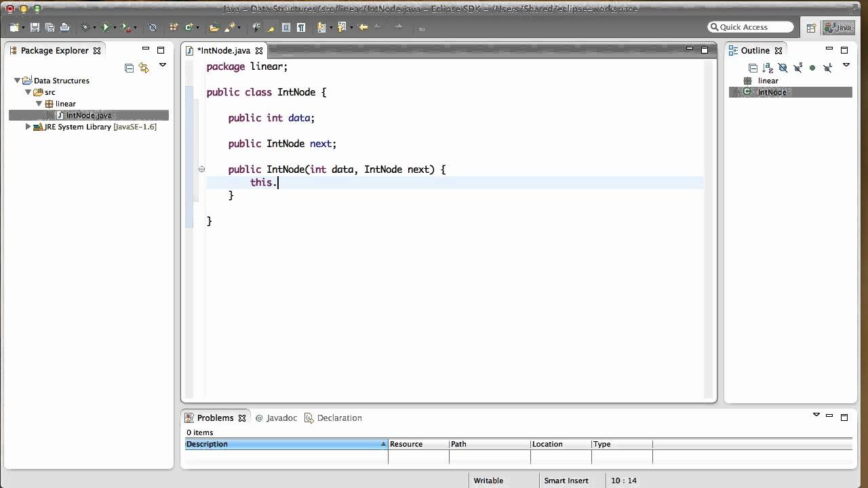This screenshot has width=868, height=488.
Task: Select the Outline view tab
Action: [755, 50]
